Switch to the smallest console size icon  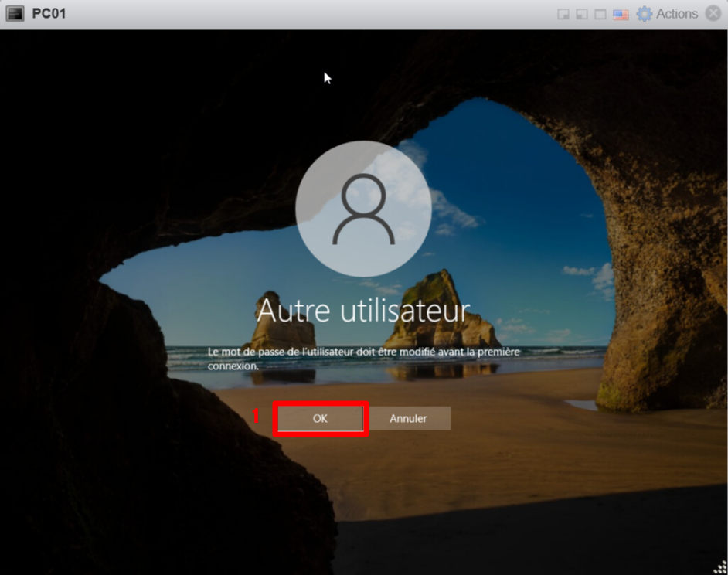564,14
